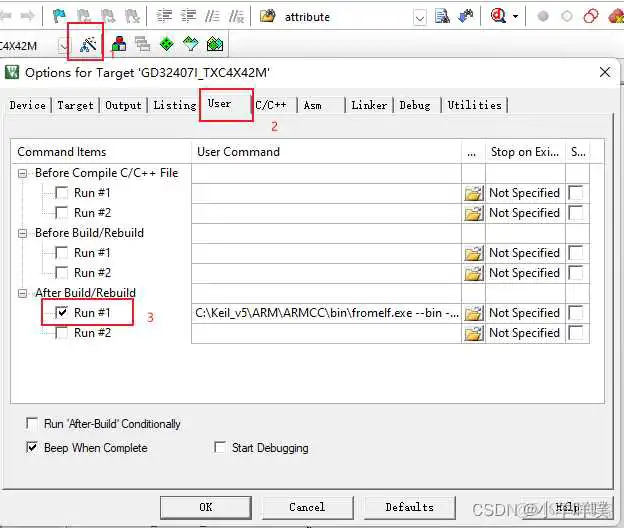Click the Cancel button
Image resolution: width=624 pixels, height=528 pixels.
click(x=307, y=507)
